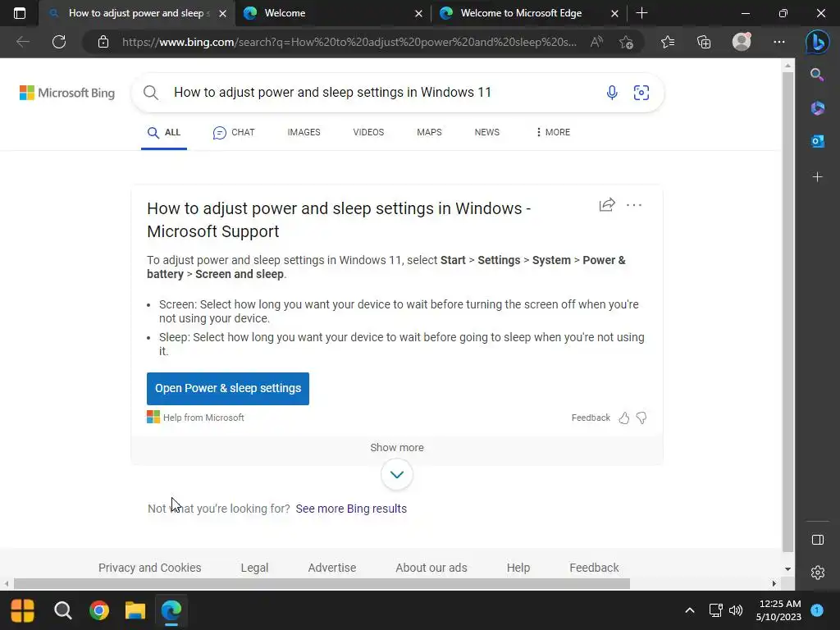
Task: Search using voice microphone icon
Action: pyautogui.click(x=612, y=92)
